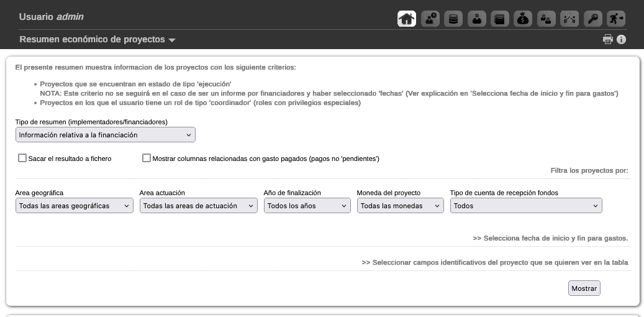Image resolution: width=644 pixels, height=317 pixels.
Task: Open the database stack icon
Action: coord(453,19)
